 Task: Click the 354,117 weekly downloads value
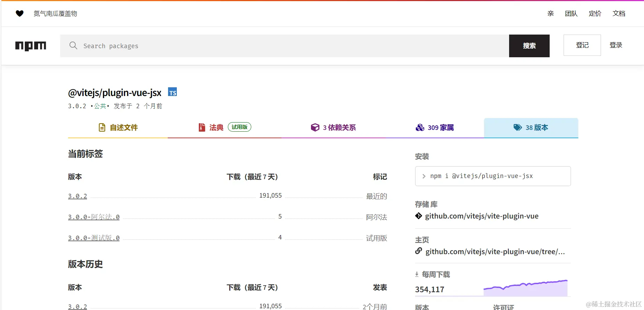pyautogui.click(x=429, y=289)
